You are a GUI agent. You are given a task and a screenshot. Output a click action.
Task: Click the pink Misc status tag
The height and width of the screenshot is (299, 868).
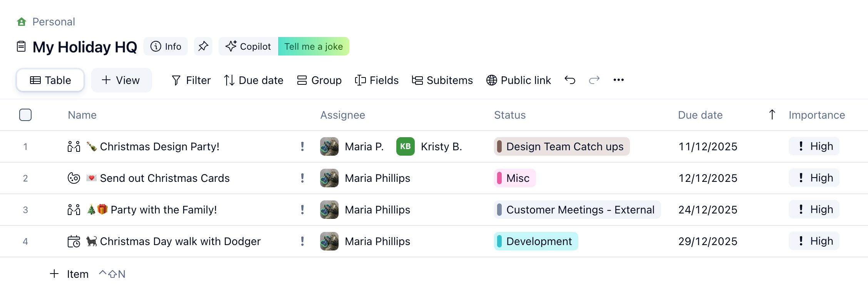[514, 178]
